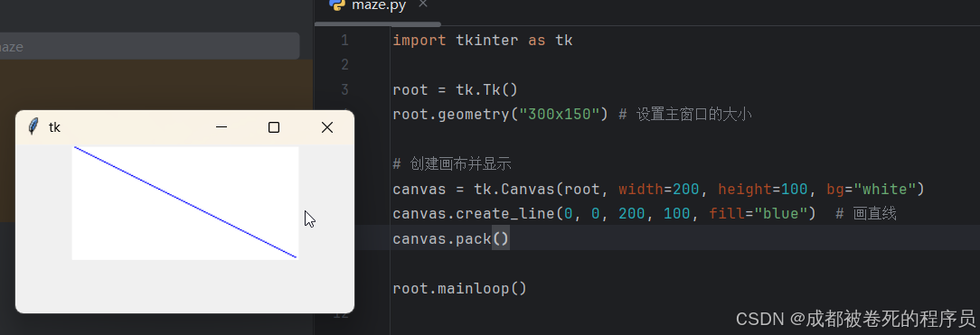The height and width of the screenshot is (335, 980).
Task: Click the search field above the tk window
Action: (149, 46)
